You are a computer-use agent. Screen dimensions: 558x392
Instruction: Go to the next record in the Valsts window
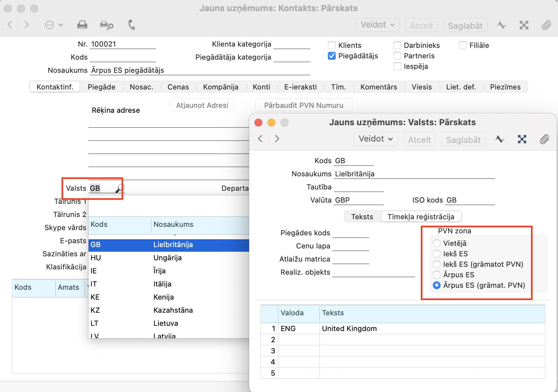pyautogui.click(x=277, y=139)
